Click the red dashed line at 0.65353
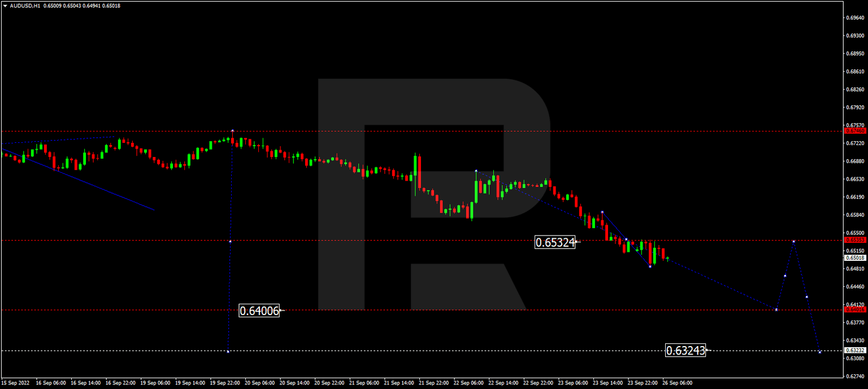This screenshot has width=868, height=389. coord(396,241)
